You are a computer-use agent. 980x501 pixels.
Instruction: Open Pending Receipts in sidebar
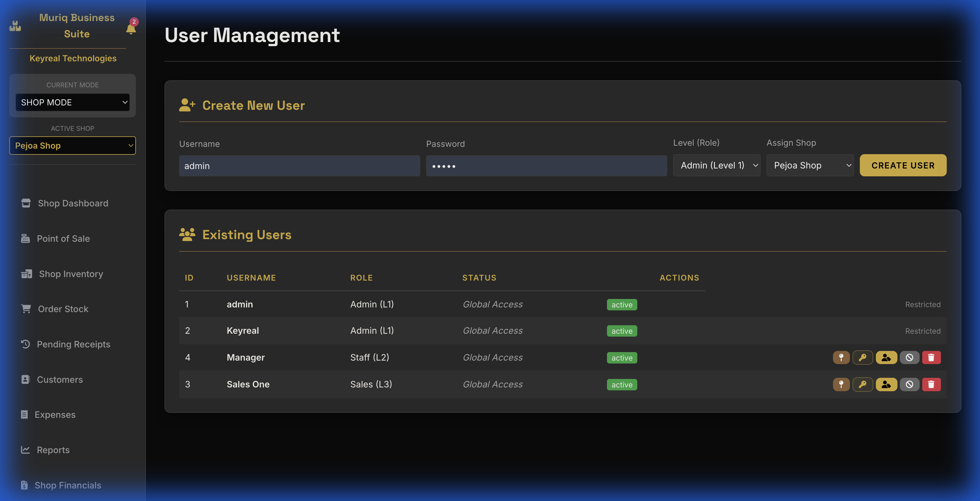click(x=73, y=345)
